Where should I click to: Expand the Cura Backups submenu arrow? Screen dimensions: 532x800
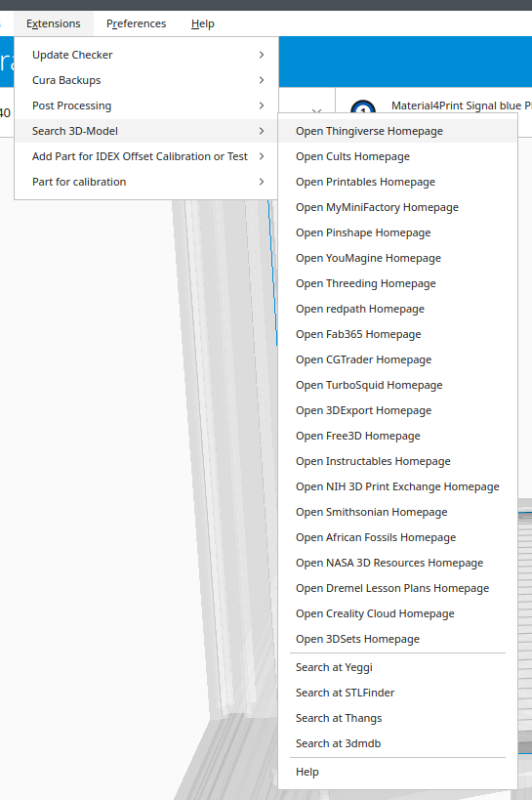(262, 80)
